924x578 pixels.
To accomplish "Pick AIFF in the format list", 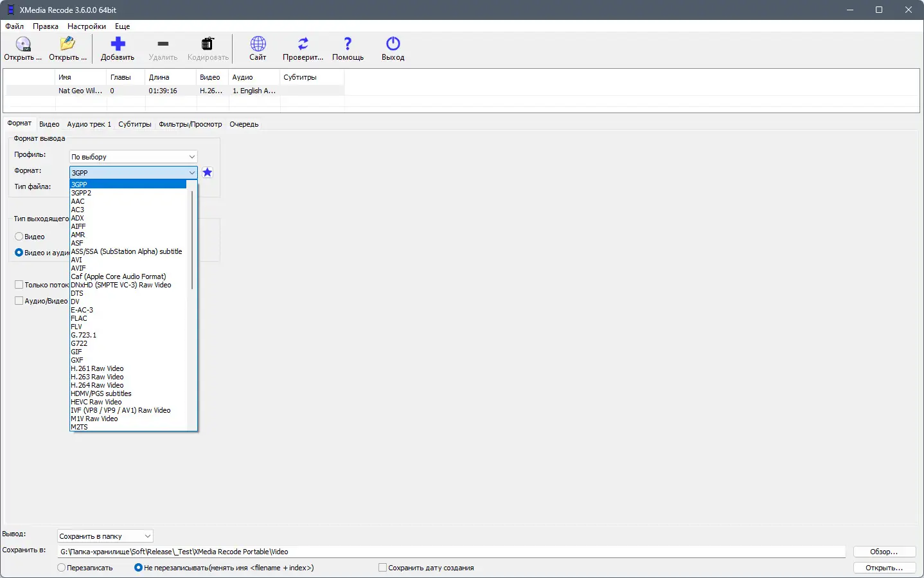I will (128, 226).
